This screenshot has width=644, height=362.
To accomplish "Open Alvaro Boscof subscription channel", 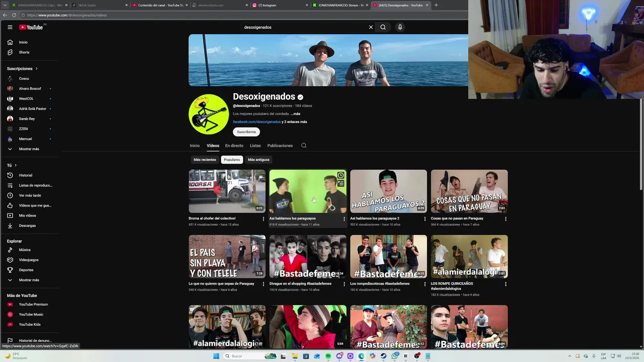I will click(30, 88).
